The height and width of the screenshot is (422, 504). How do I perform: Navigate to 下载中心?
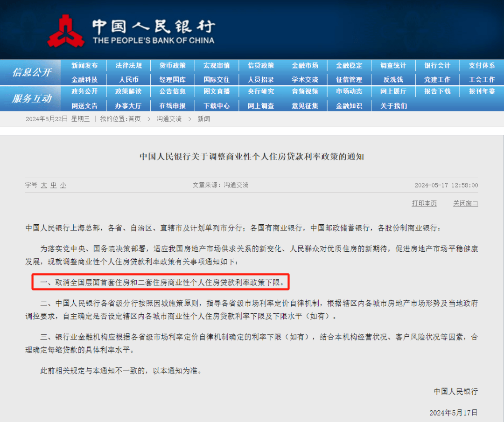(x=217, y=106)
